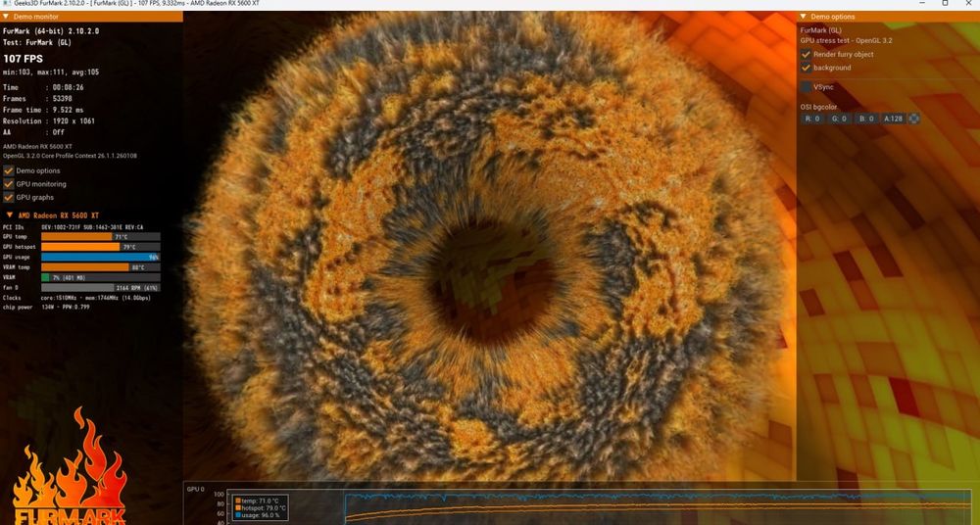The height and width of the screenshot is (525, 980).
Task: Click the FurMark flame logo
Action: (70, 466)
